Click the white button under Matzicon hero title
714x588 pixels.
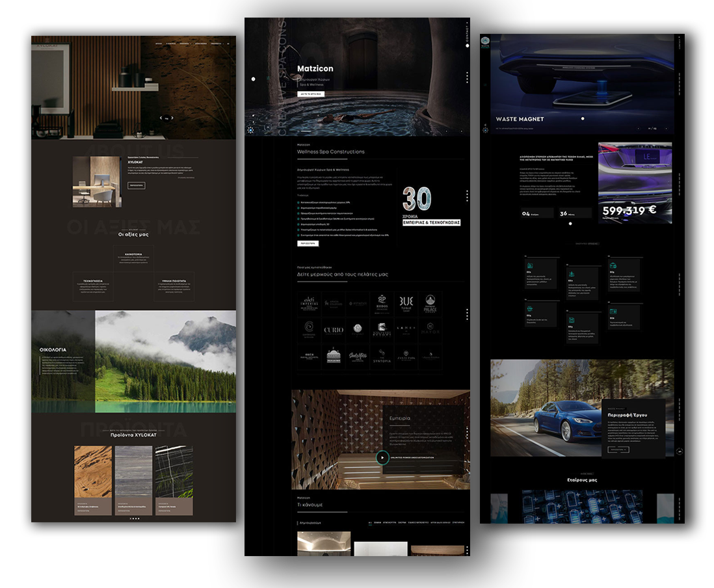311,94
